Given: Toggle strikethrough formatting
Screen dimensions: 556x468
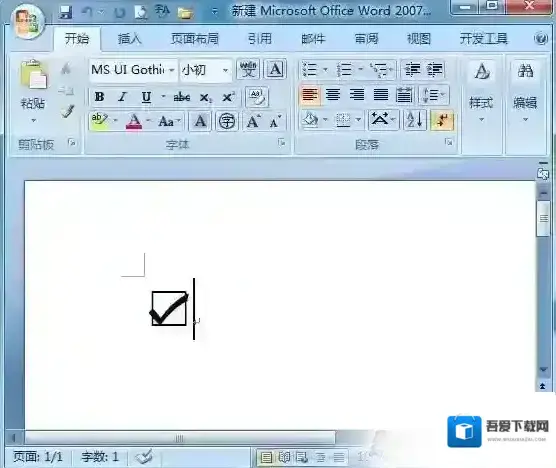Looking at the screenshot, I should click(182, 96).
